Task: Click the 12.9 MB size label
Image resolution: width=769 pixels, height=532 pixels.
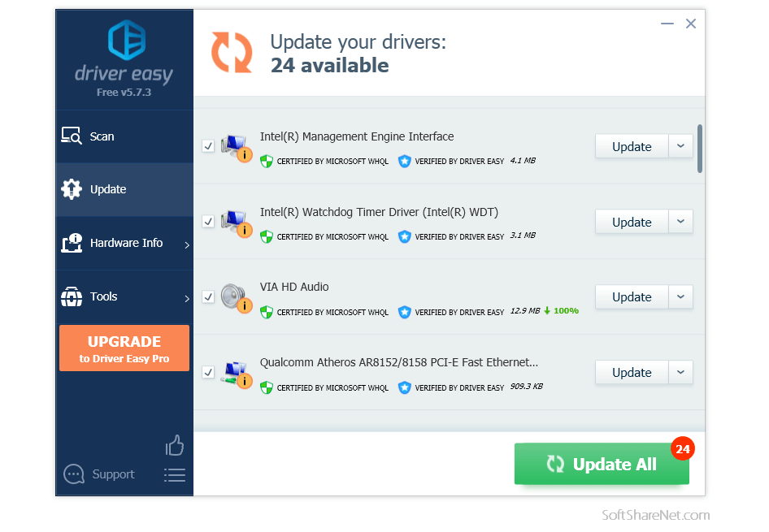Action: tap(525, 310)
